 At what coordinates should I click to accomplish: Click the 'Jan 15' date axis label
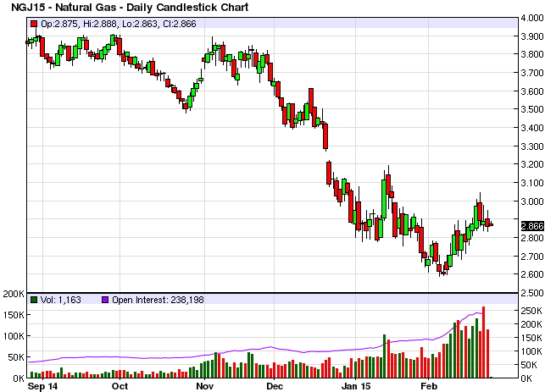point(356,386)
